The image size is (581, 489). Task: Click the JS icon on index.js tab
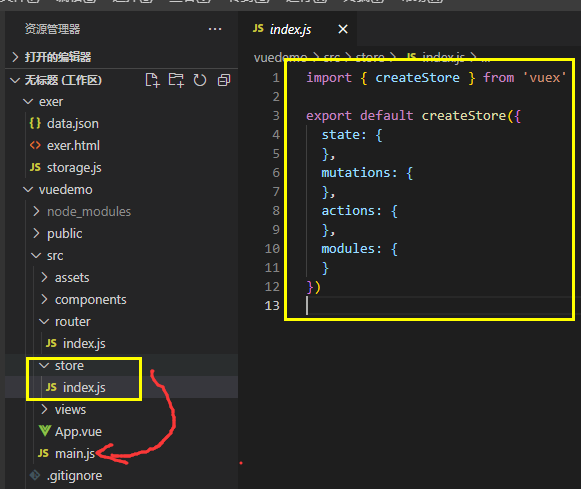258,28
